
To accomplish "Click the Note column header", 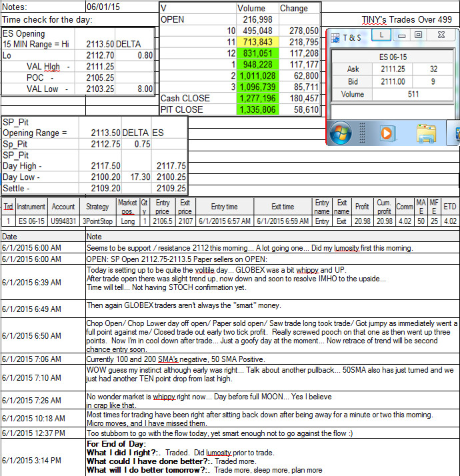I will click(x=273, y=237).
